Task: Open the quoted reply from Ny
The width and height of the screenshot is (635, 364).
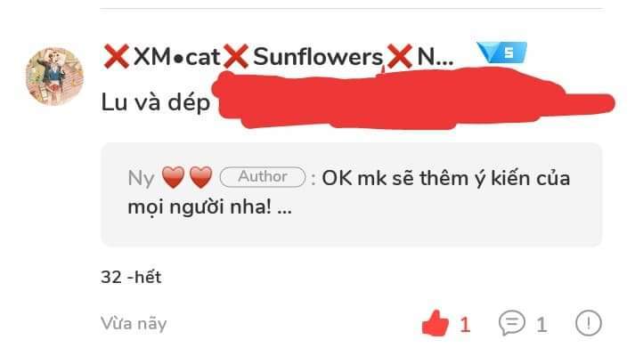Action: point(351,194)
